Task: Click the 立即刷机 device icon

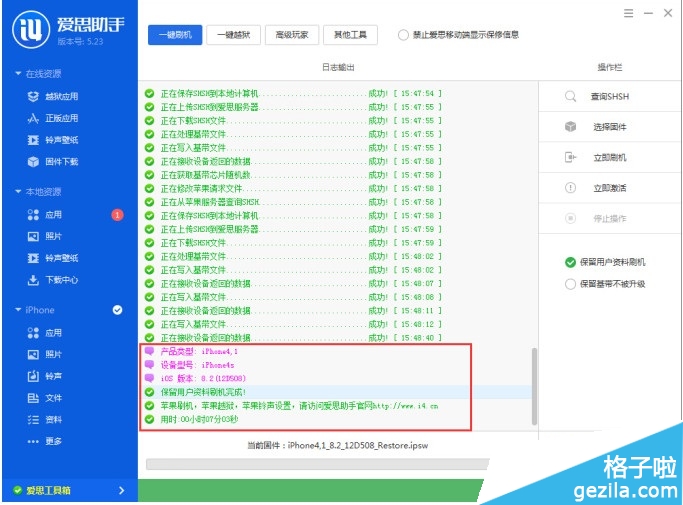Action: (x=571, y=157)
